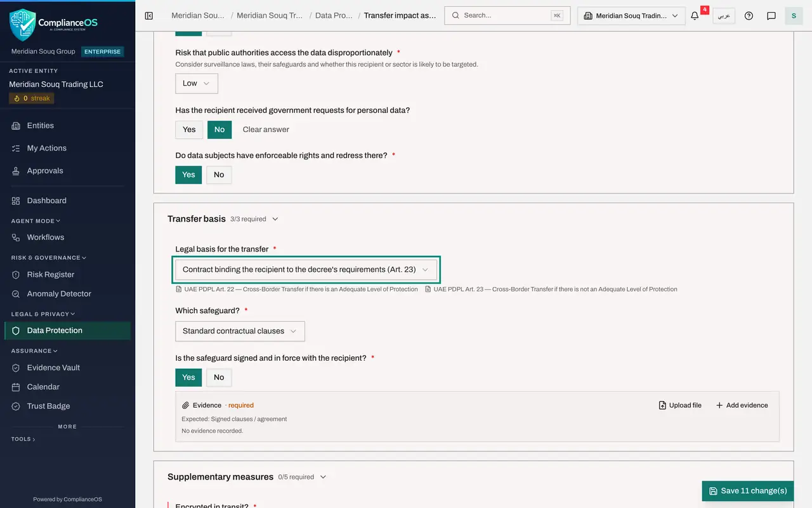Click the My Actions checklist icon
Screen dimensions: 812x508
[16, 148]
